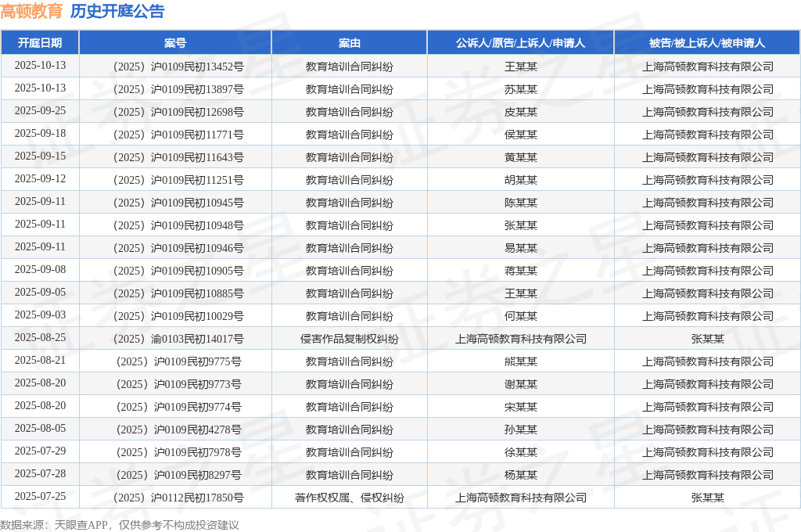This screenshot has width=801, height=532.
Task: Click the date 2025-07-28
Action: pos(41,474)
